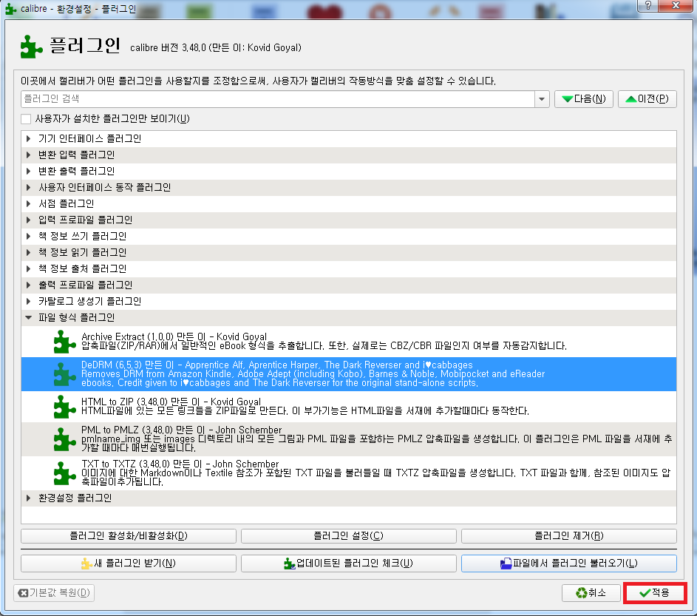Screen dimensions: 697x616
Task: Click 취소 cancel button
Action: click(591, 593)
